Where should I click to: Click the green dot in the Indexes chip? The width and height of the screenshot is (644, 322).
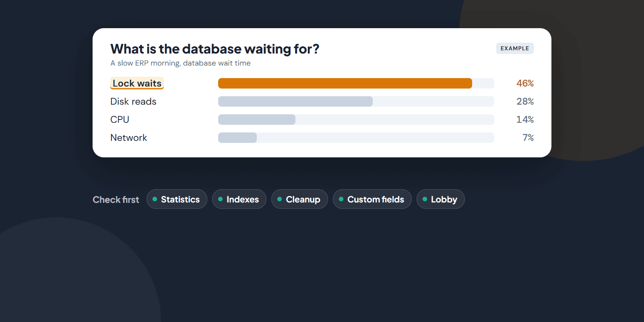(x=220, y=199)
